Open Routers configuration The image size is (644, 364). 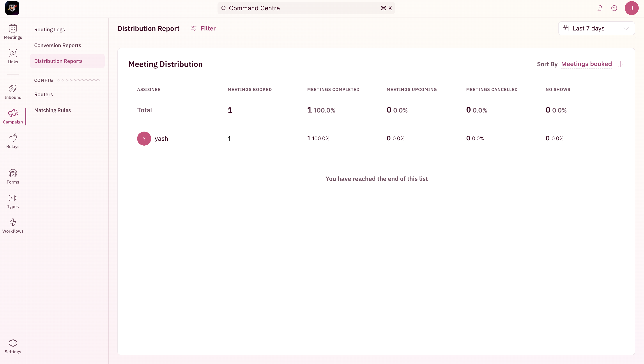44,94
